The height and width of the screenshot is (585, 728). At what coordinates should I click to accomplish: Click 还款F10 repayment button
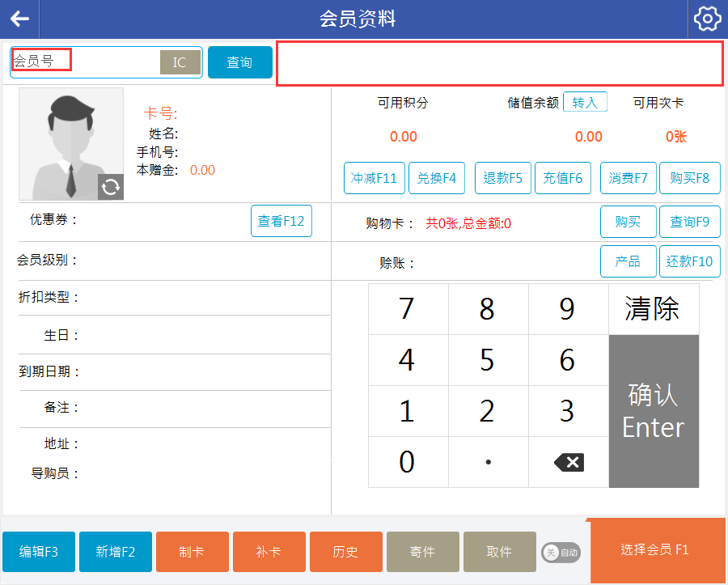[690, 261]
